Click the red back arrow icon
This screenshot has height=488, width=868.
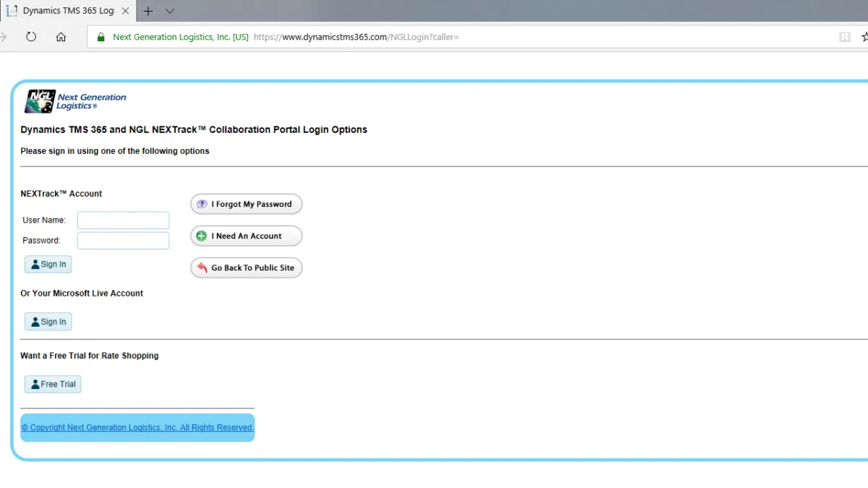click(202, 268)
